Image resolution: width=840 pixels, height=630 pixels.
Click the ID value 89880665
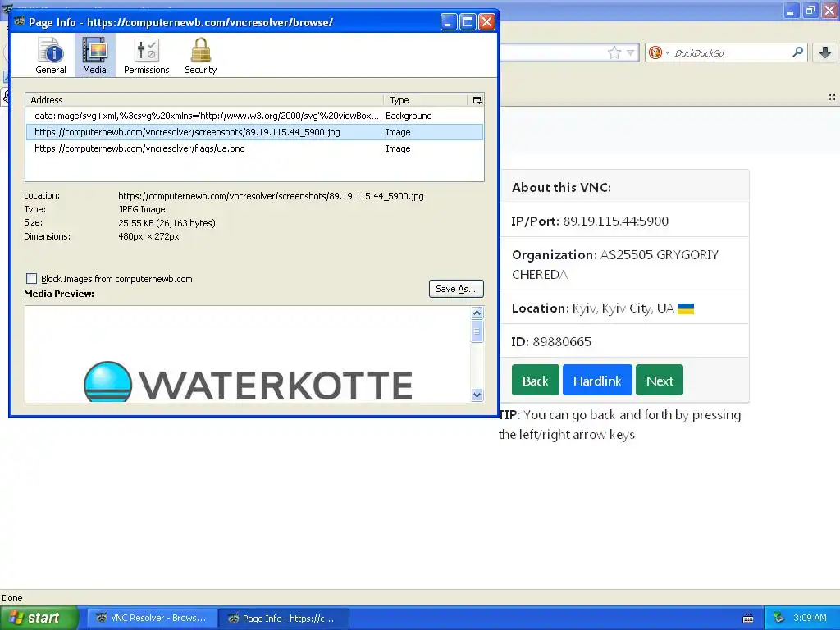(x=562, y=342)
